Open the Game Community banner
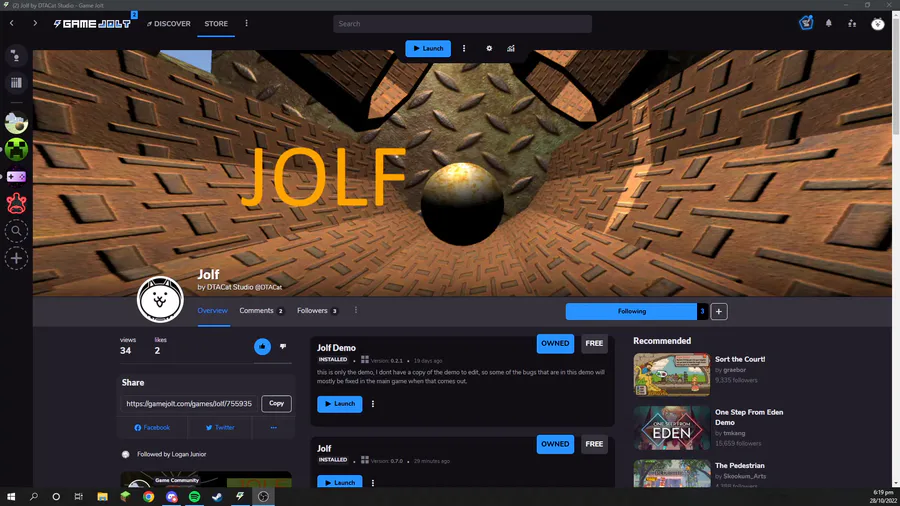 coord(206,480)
